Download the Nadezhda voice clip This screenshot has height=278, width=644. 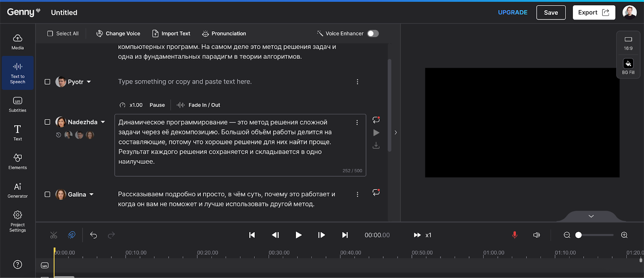(376, 145)
